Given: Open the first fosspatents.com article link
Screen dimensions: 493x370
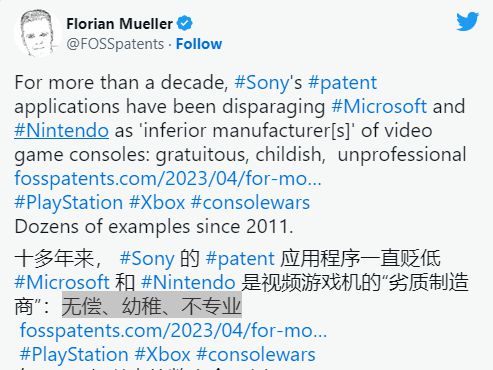Looking at the screenshot, I should [x=168, y=179].
